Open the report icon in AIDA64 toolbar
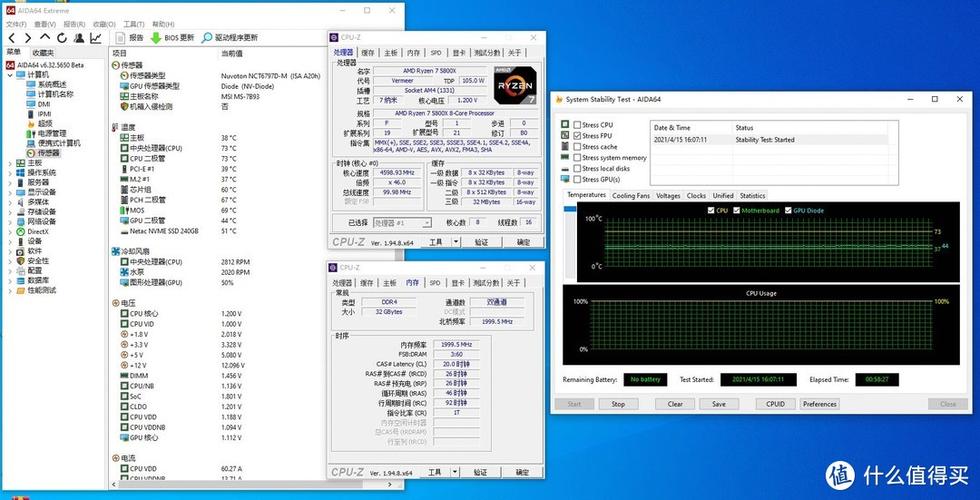Viewport: 980px width, 500px height. click(x=121, y=38)
